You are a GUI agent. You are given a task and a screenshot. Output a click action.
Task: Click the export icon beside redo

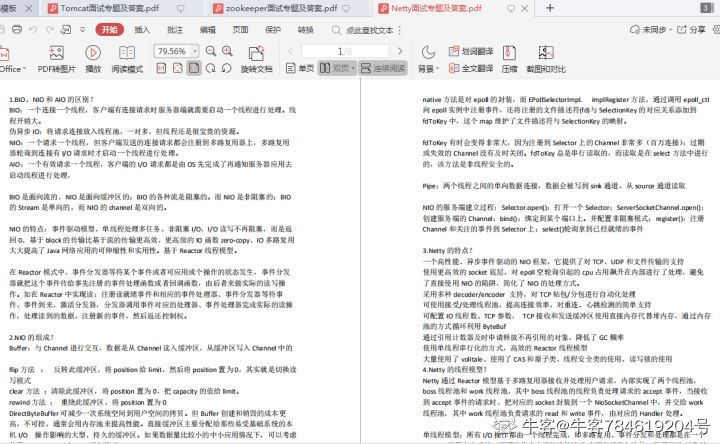click(66, 29)
